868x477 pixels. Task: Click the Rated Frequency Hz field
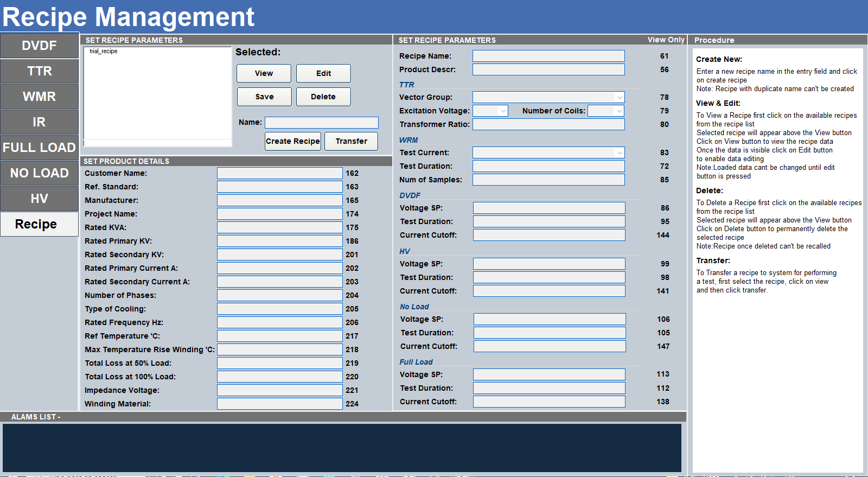[280, 322]
